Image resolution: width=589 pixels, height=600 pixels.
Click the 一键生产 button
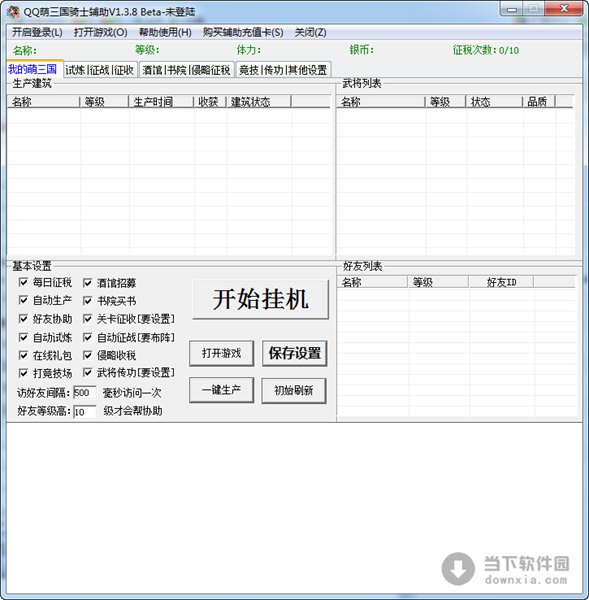[x=222, y=390]
